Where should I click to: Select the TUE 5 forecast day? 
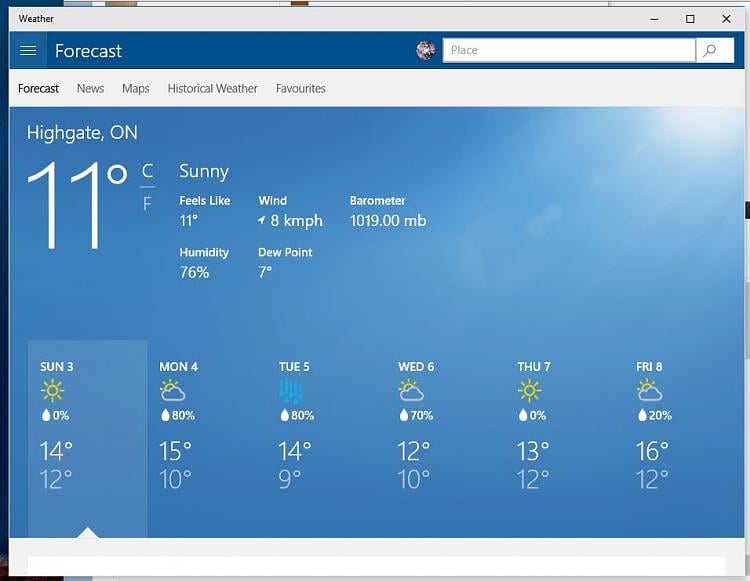pos(326,438)
